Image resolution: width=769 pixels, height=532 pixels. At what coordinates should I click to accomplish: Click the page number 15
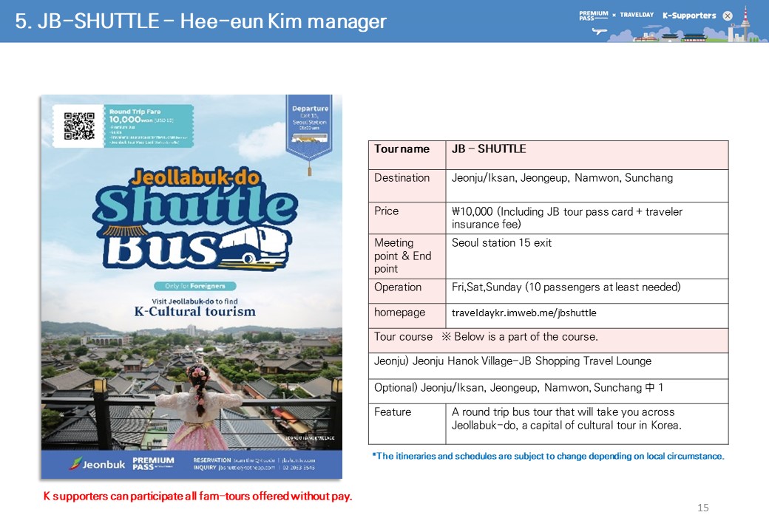click(702, 508)
